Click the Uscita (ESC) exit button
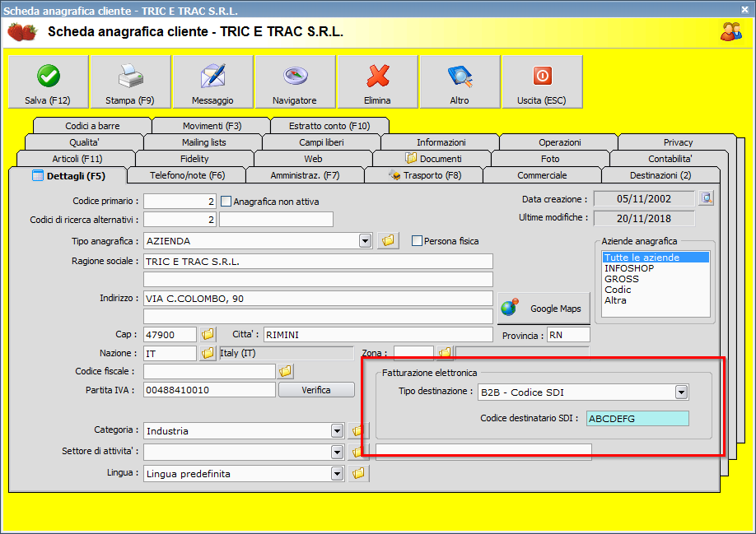The height and width of the screenshot is (534, 756). click(542, 81)
